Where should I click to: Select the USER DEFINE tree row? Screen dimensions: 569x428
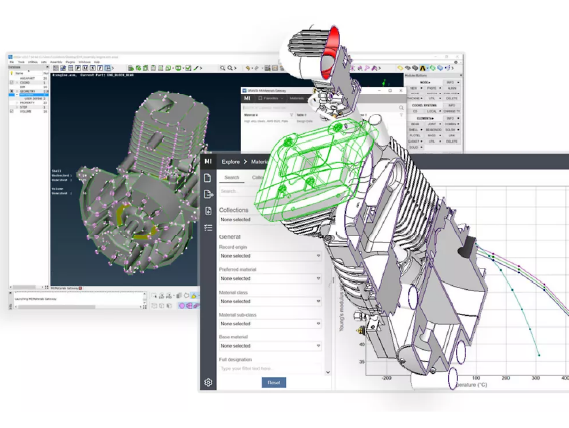pos(29,99)
